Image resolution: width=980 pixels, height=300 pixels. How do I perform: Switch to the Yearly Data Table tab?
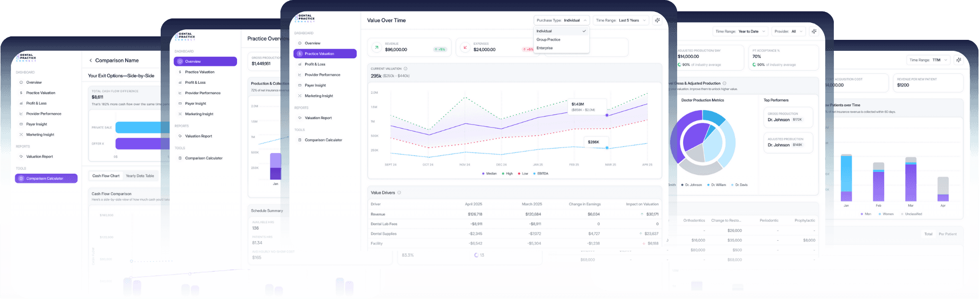(140, 176)
